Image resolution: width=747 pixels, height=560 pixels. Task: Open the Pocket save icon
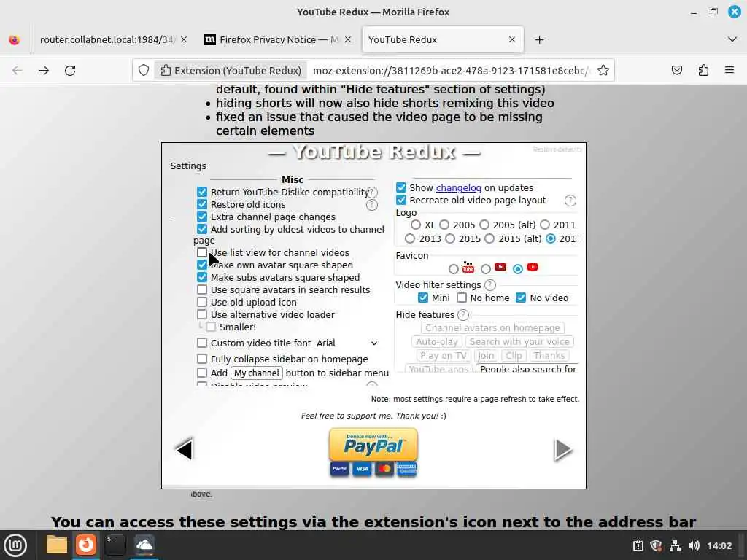pyautogui.click(x=676, y=71)
